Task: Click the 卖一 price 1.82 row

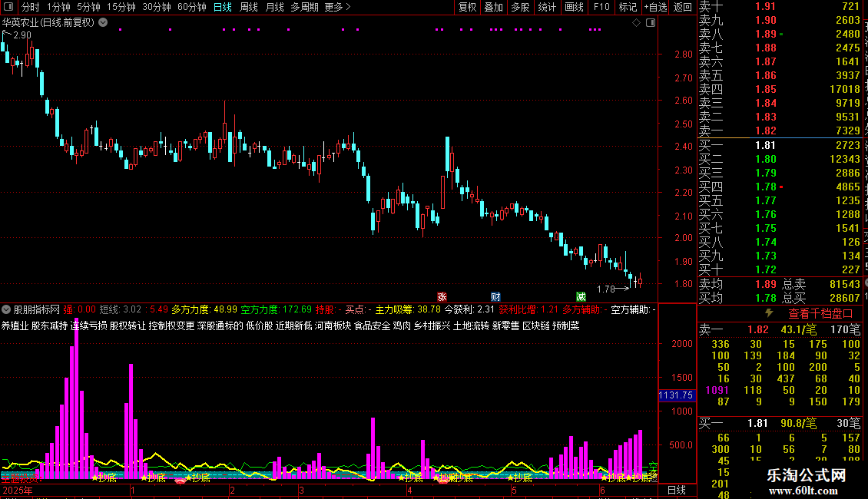Action: click(x=780, y=131)
